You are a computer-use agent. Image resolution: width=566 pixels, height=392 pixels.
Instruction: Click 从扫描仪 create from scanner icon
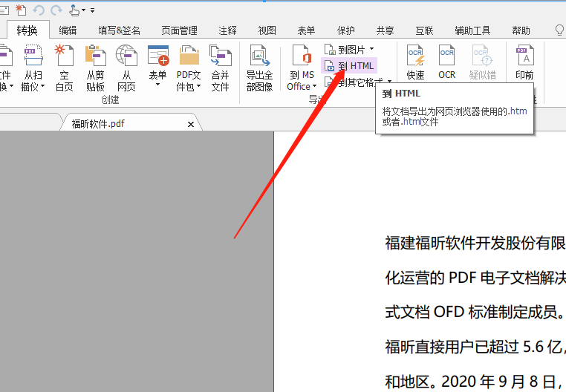tap(33, 55)
